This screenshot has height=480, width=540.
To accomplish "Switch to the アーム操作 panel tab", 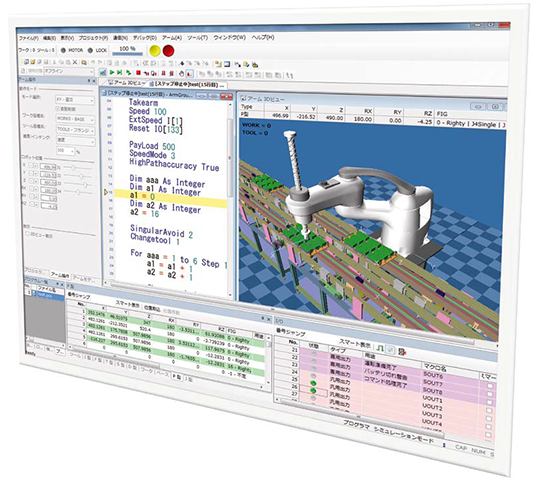I will point(60,275).
